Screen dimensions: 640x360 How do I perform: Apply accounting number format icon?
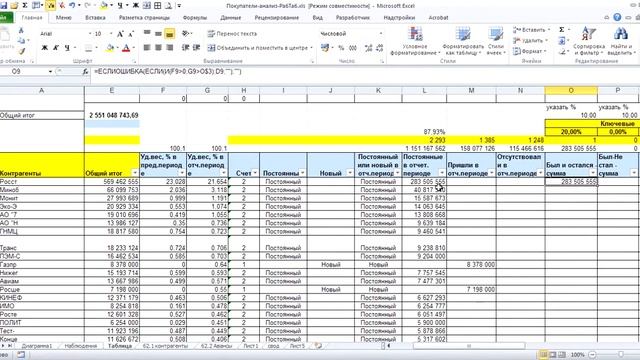pos(325,48)
